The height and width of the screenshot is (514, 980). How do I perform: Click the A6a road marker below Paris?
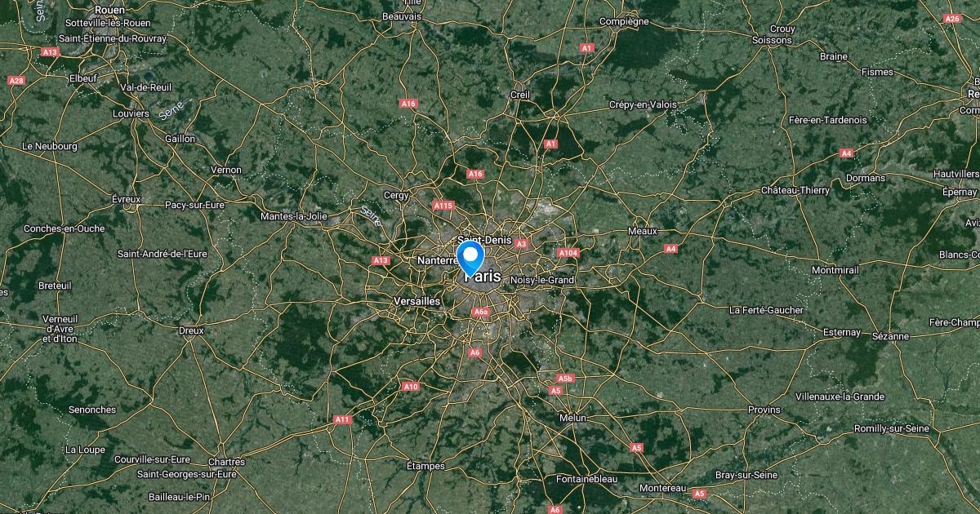(x=480, y=312)
